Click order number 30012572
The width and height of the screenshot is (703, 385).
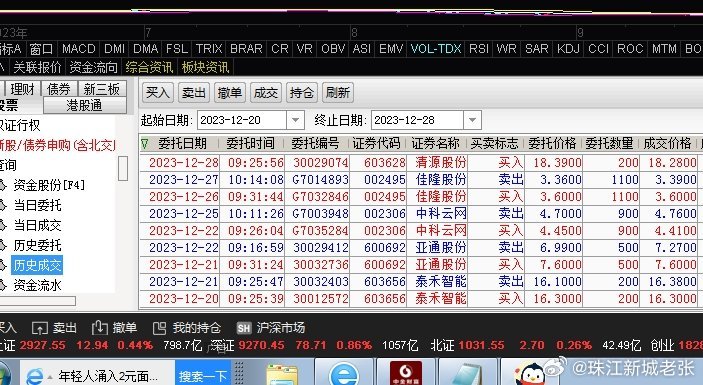tap(321, 298)
